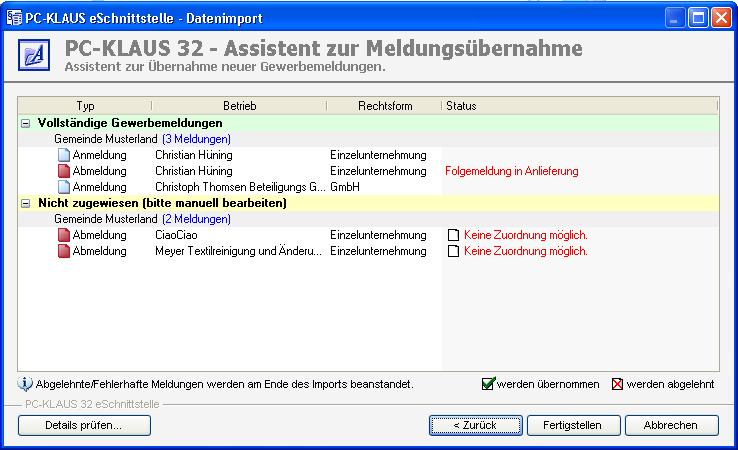Click the title bar application icon

point(14,15)
